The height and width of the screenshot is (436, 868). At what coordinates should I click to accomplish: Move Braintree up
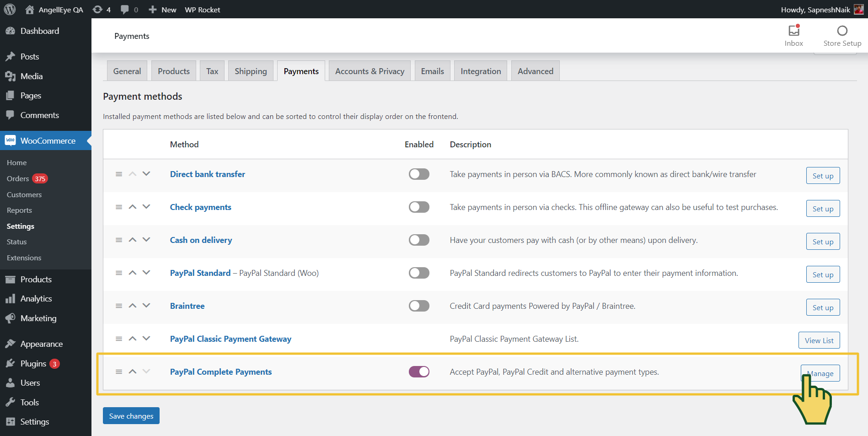pyautogui.click(x=133, y=306)
